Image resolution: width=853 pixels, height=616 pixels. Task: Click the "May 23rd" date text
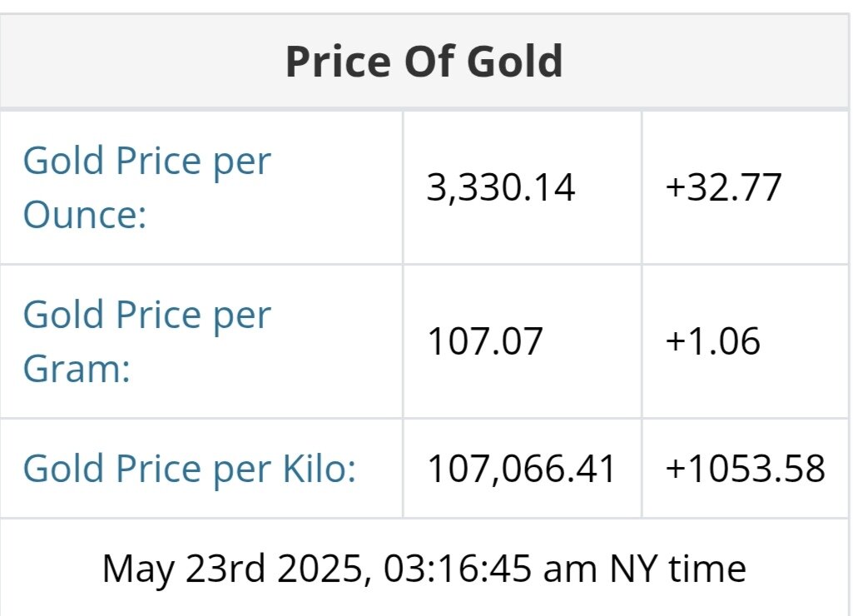pos(175,569)
